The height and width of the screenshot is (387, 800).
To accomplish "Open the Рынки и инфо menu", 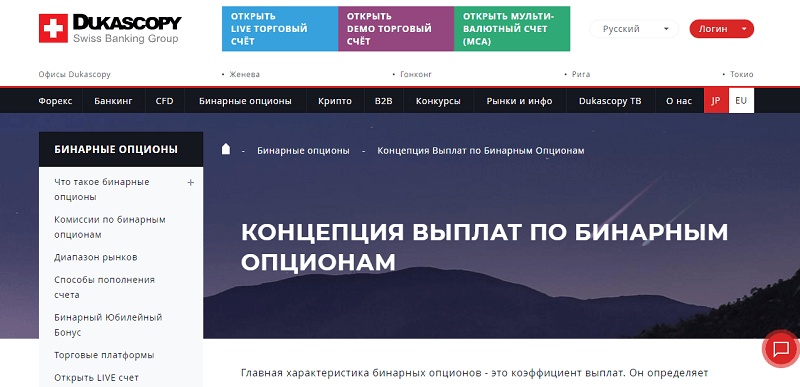I will pos(519,101).
